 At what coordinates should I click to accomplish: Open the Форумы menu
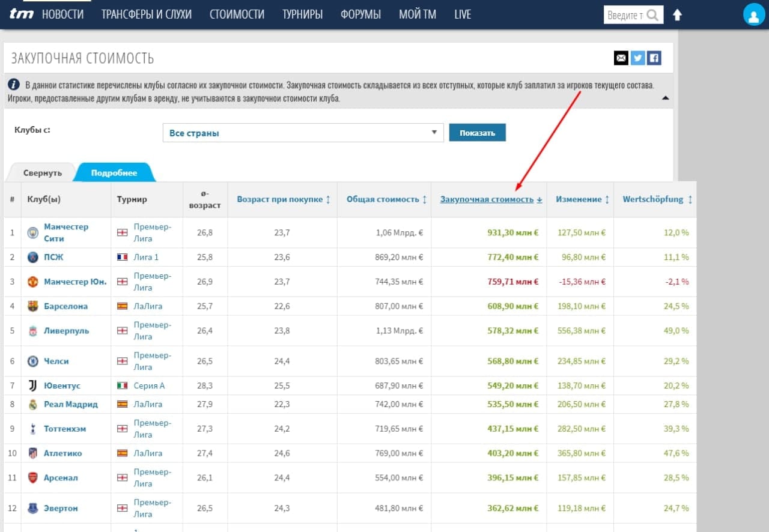click(x=360, y=14)
